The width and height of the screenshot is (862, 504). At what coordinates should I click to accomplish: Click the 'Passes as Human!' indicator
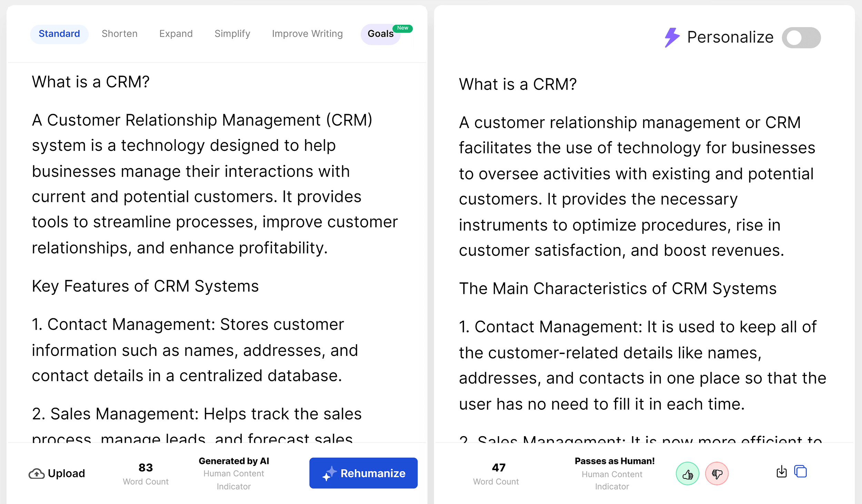pyautogui.click(x=614, y=461)
